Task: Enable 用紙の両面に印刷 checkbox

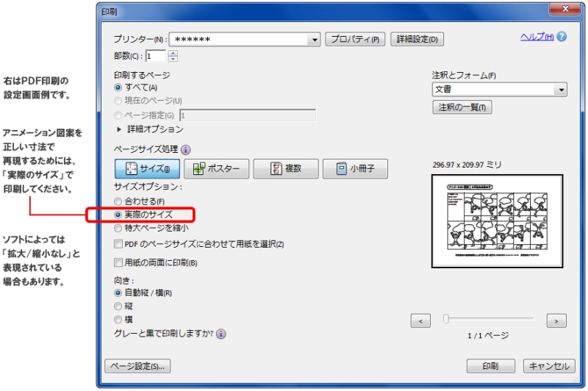Action: [x=118, y=262]
